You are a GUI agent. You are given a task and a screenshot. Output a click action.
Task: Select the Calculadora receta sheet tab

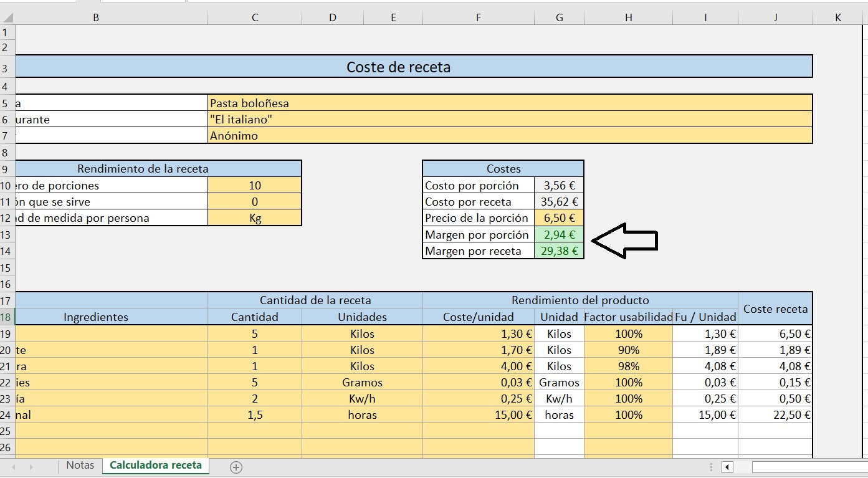click(155, 465)
